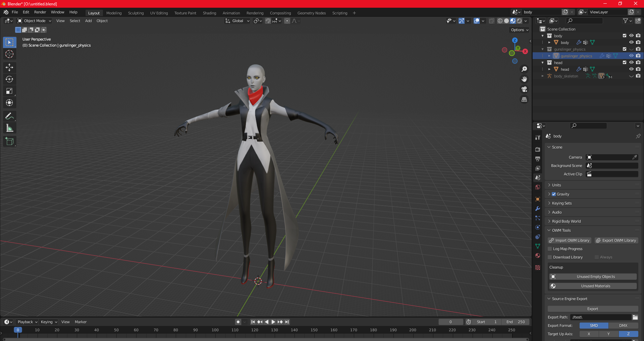Screen dimensions: 644x341
Task: Pick the Measure tool
Action: point(9,128)
